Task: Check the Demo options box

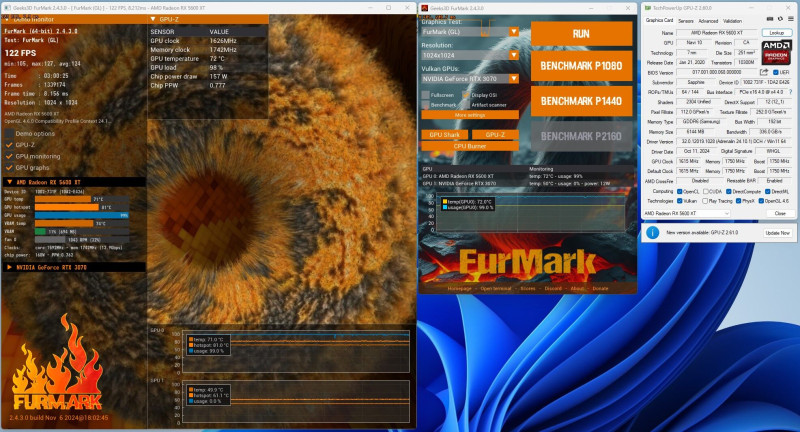Action: point(9,134)
